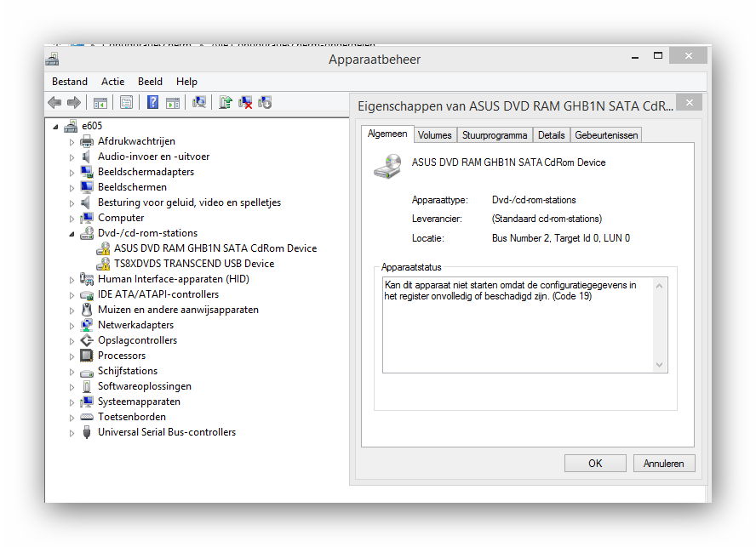Image resolution: width=756 pixels, height=547 pixels.
Task: Click Update driver software toolbar icon
Action: click(x=226, y=103)
